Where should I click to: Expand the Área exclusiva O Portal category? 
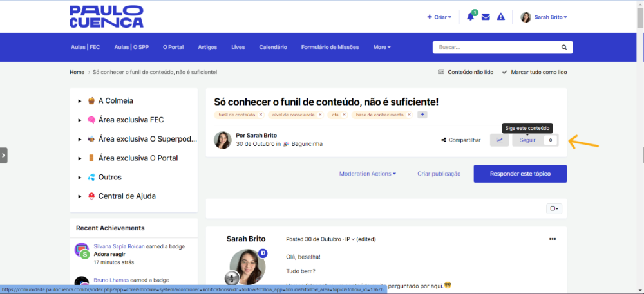(x=80, y=158)
